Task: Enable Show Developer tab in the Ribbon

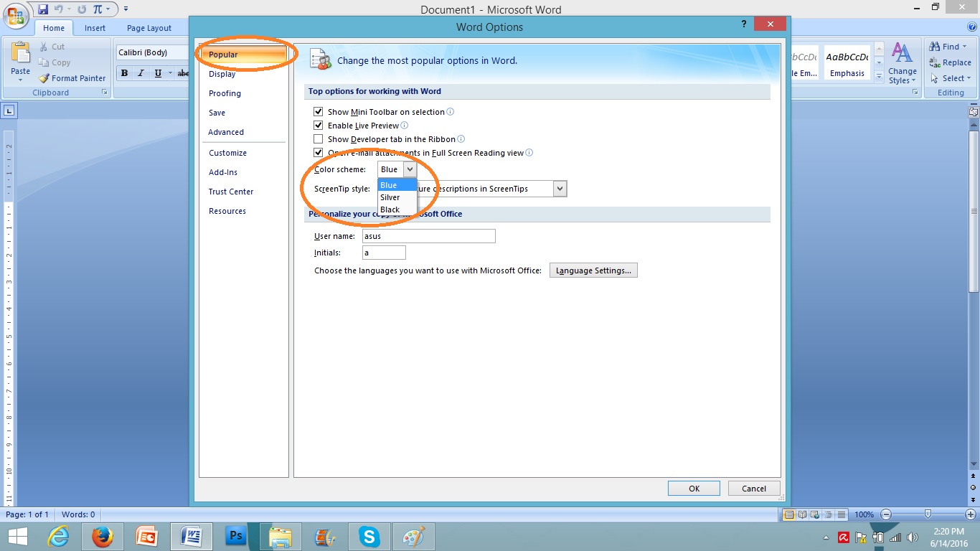Action: (318, 138)
